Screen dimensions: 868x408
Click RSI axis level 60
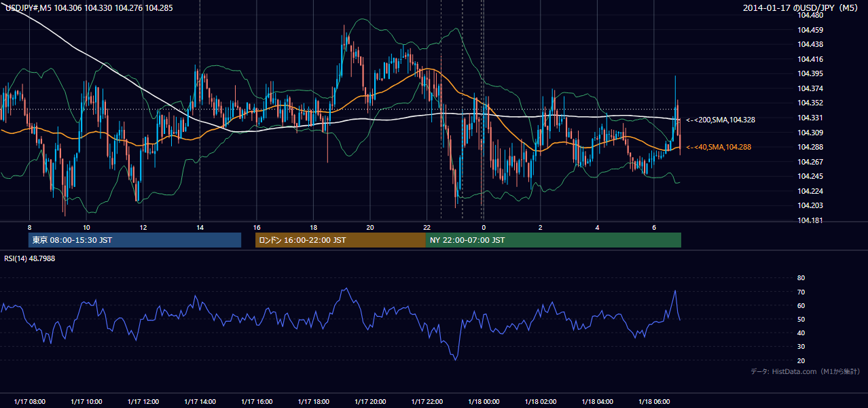pyautogui.click(x=801, y=305)
